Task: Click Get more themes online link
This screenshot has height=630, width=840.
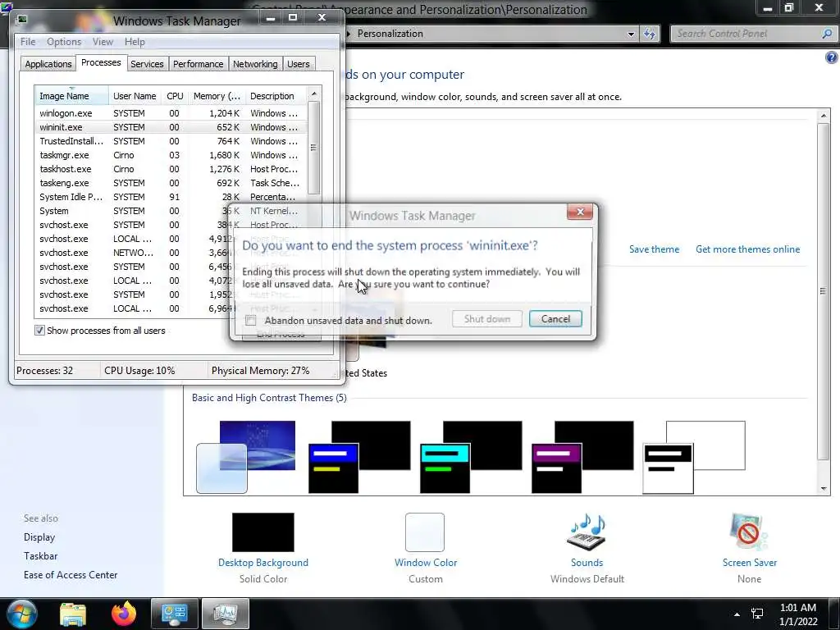Action: 747,249
